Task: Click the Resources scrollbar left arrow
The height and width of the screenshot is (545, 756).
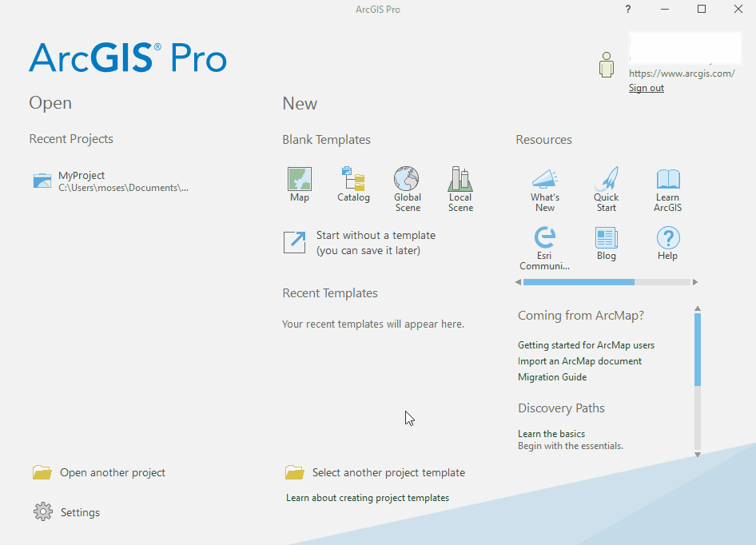Action: (x=519, y=282)
